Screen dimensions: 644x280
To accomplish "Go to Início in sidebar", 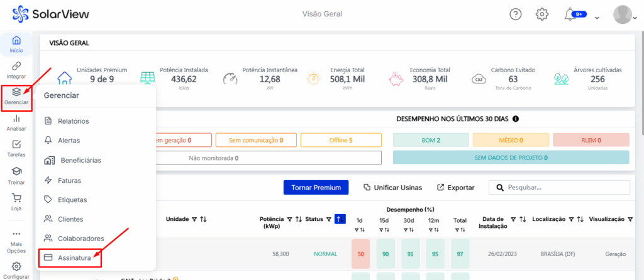I will tap(16, 44).
